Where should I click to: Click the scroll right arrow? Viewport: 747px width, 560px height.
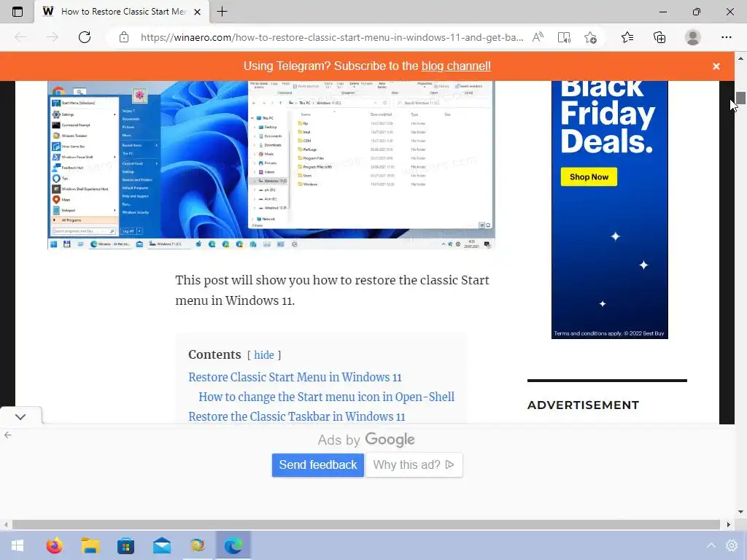point(729,525)
